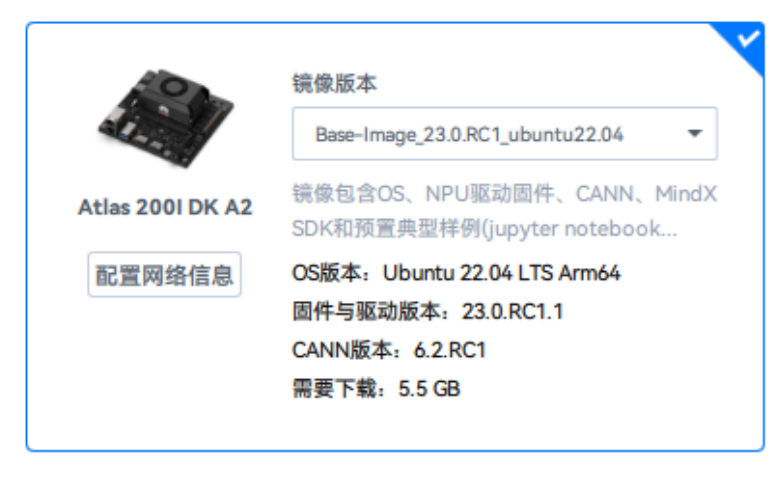Viewport: 784px width, 488px height.
Task: Click the jupyter notebook description line
Action: (x=484, y=228)
